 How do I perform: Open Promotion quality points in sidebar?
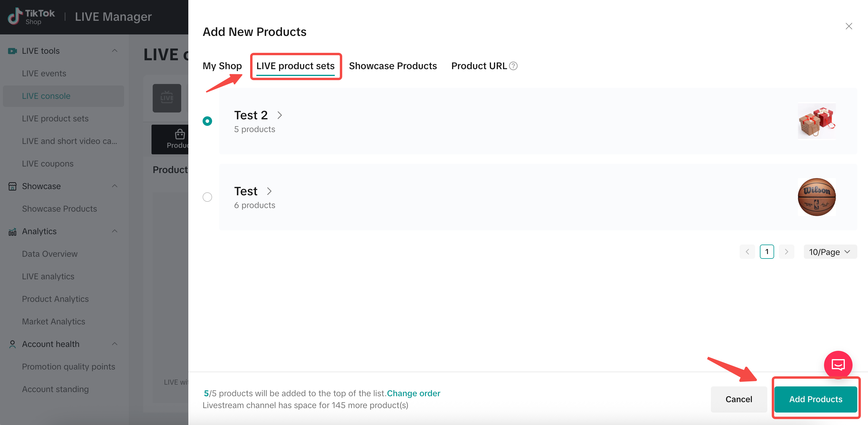(69, 367)
